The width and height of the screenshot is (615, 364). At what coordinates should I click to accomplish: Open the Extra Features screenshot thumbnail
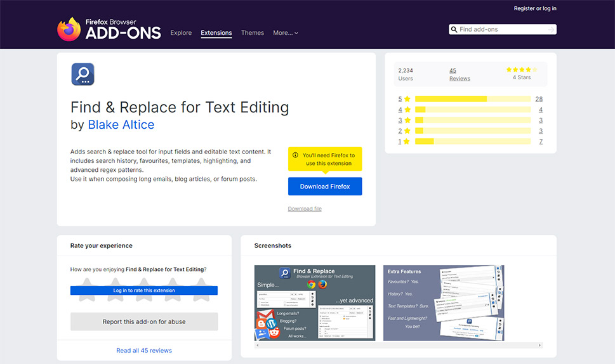coord(444,303)
